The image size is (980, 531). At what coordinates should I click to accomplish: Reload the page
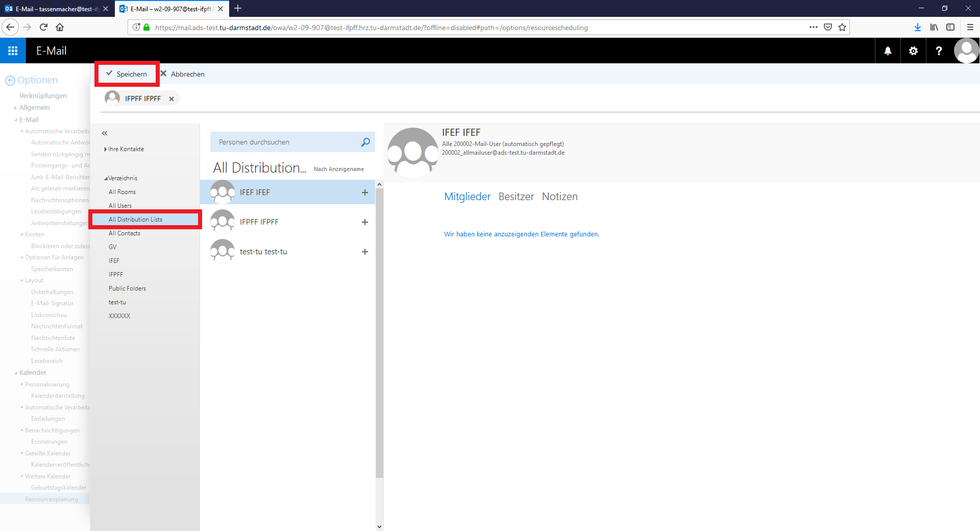point(43,27)
